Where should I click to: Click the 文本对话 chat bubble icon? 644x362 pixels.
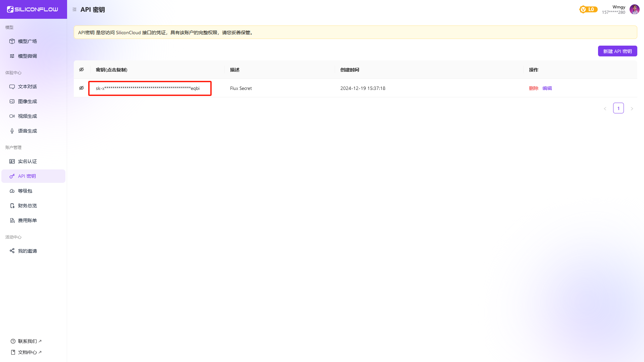coord(12,87)
